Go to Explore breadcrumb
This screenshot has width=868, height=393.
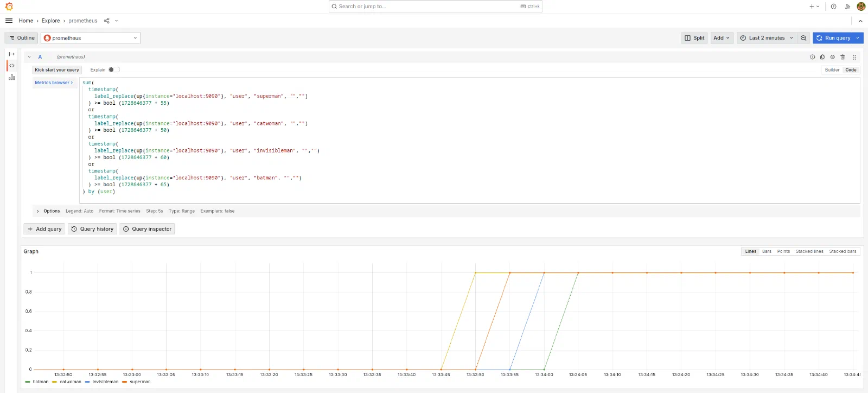51,21
